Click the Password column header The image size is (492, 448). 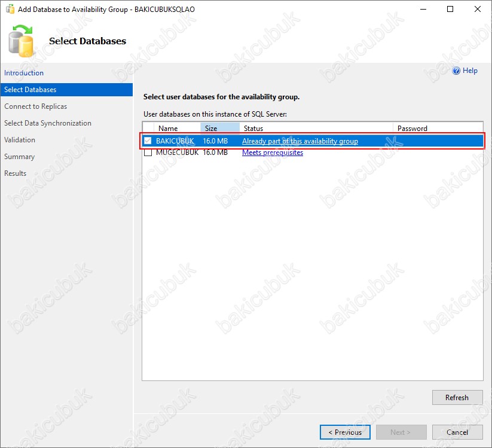pyautogui.click(x=438, y=128)
